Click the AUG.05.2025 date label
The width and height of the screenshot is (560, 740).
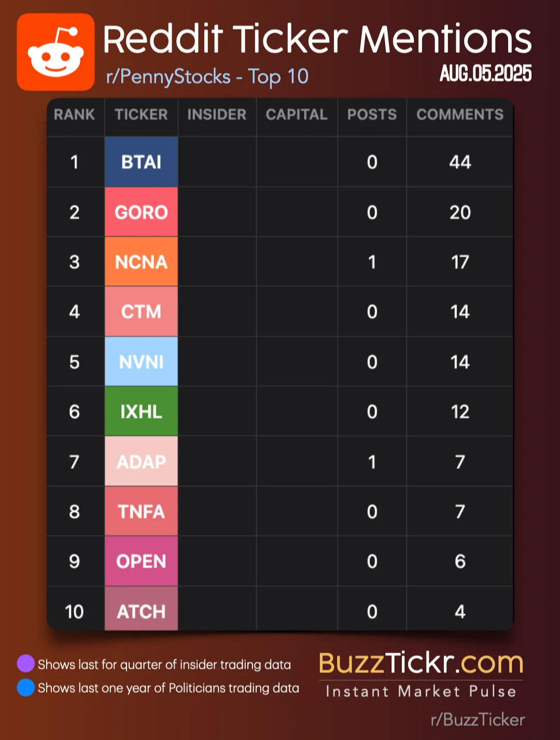pyautogui.click(x=486, y=73)
